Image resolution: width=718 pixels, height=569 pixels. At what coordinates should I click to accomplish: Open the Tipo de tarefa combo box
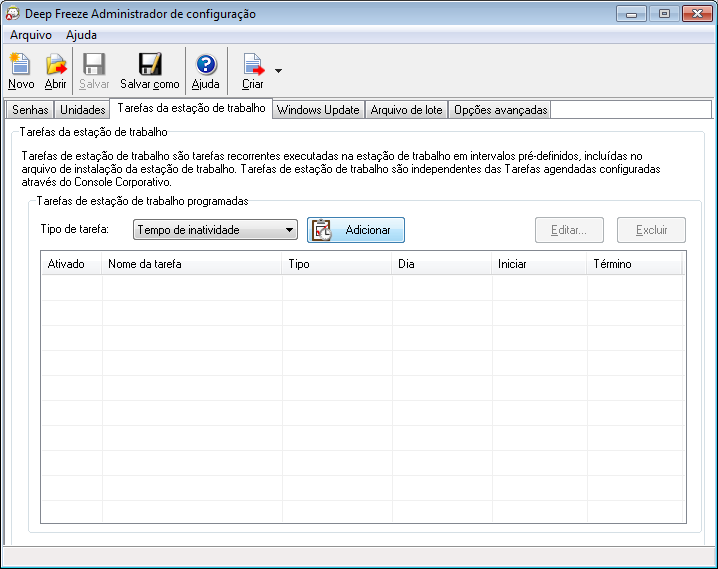tap(215, 229)
